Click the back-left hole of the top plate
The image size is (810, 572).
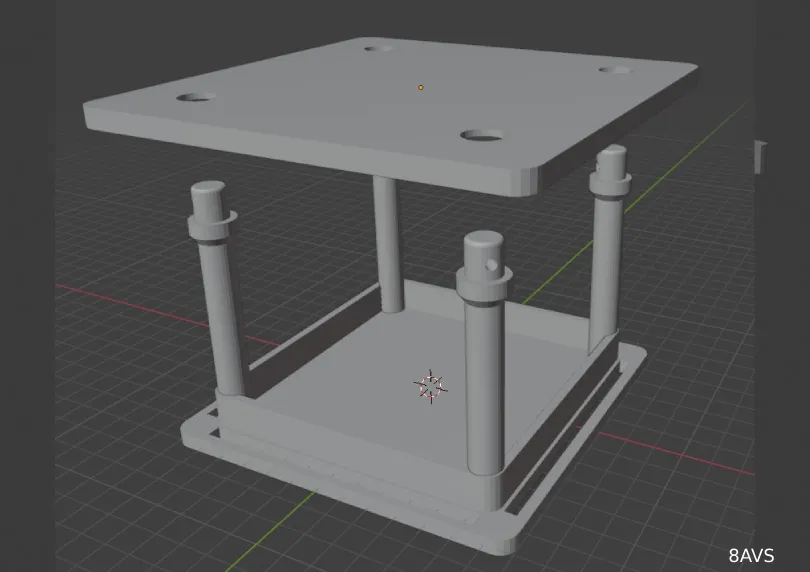point(376,47)
